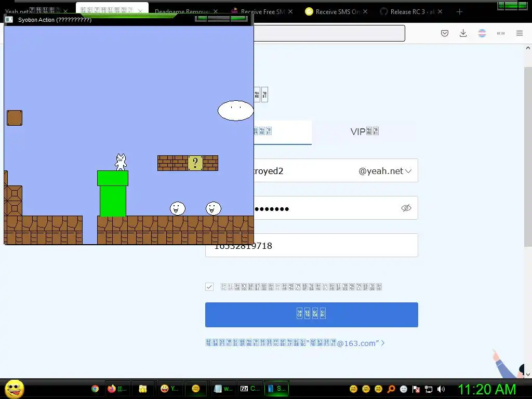
Task: Open the file folder taskbar icon
Action: 142,389
